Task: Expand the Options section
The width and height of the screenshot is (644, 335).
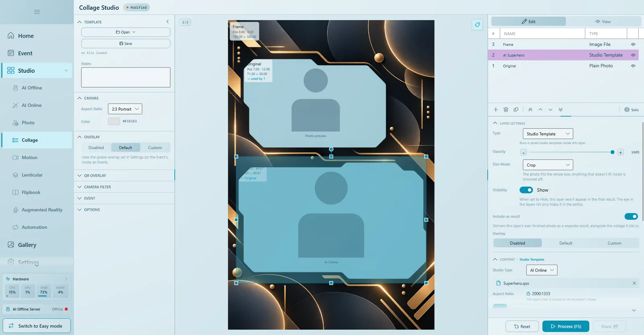Action: click(124, 210)
